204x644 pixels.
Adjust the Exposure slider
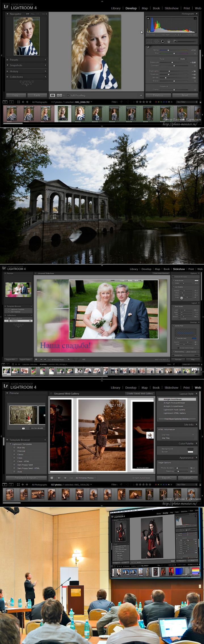(x=172, y=62)
